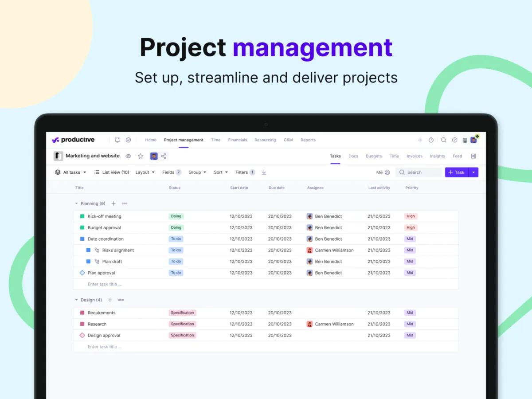This screenshot has width=532, height=399.
Task: Switch to the Budgets tab
Action: 374,156
